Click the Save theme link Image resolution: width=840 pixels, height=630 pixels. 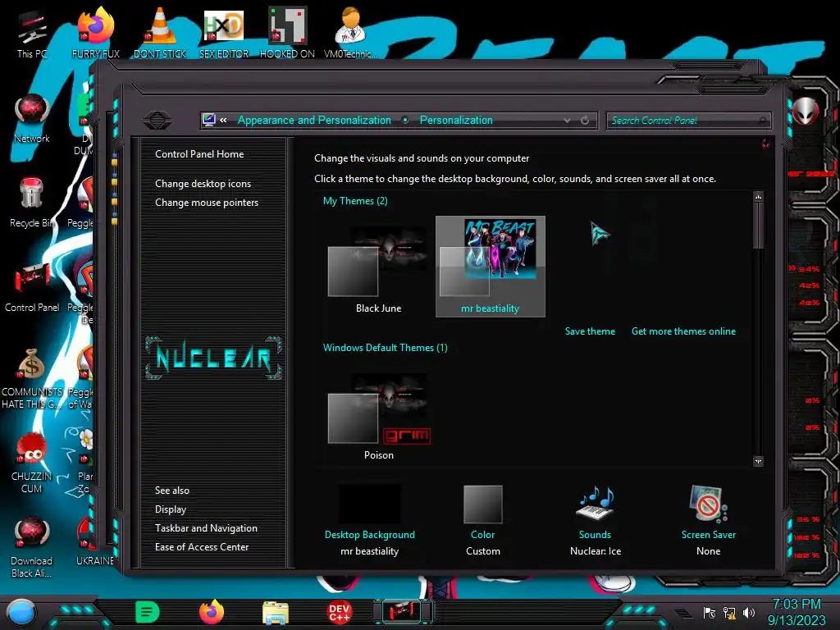(590, 331)
